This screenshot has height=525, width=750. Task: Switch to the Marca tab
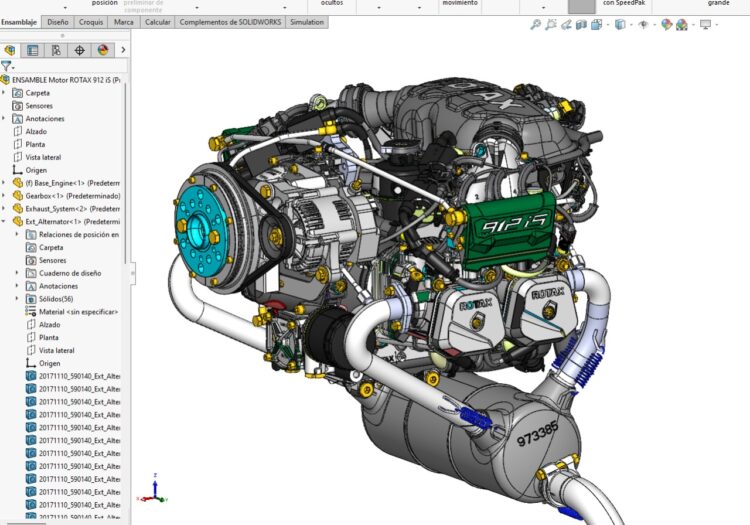click(124, 22)
